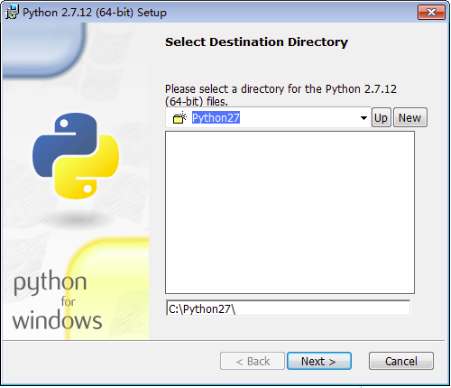The image size is (451, 388).
Task: Click inside the empty directory list box
Action: click(290, 212)
